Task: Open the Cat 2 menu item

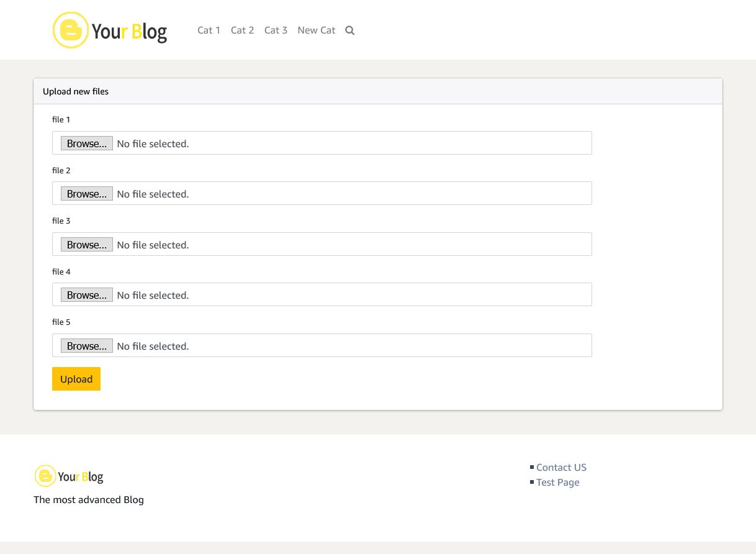Action: pyautogui.click(x=243, y=30)
